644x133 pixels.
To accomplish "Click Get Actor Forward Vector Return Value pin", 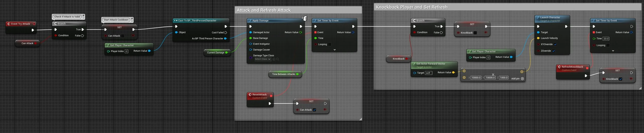I will point(453,72).
